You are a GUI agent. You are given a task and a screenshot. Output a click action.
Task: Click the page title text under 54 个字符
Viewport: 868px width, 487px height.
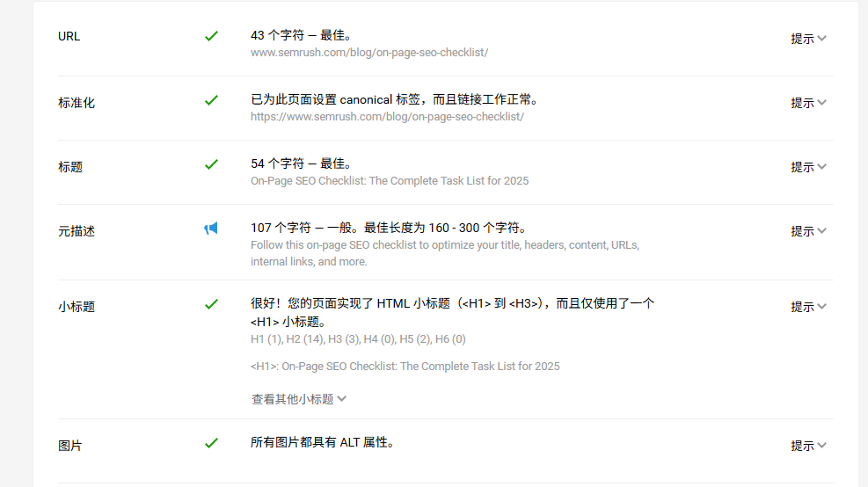click(x=390, y=181)
